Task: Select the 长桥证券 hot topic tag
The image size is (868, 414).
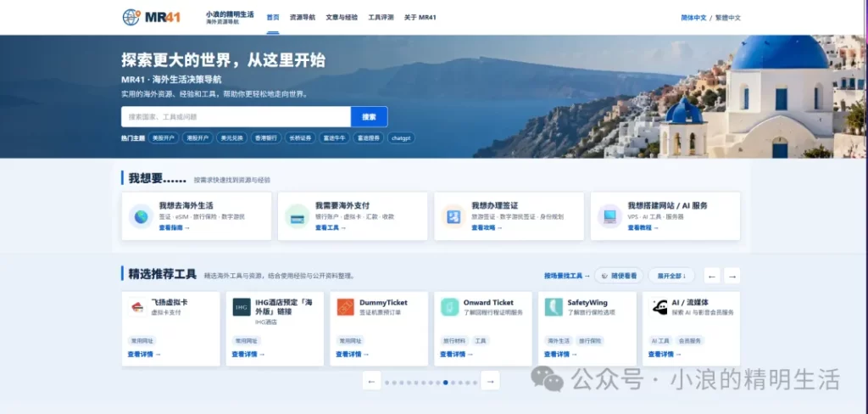Action: tap(301, 138)
